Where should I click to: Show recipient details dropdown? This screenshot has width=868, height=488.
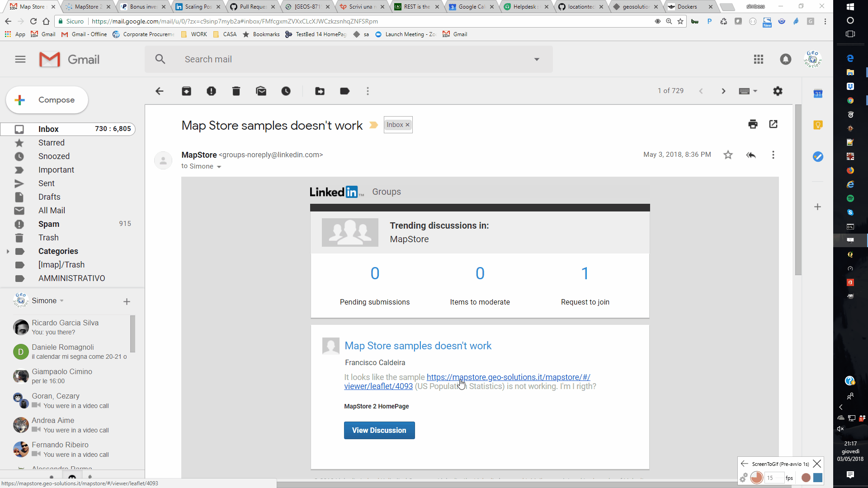point(219,167)
